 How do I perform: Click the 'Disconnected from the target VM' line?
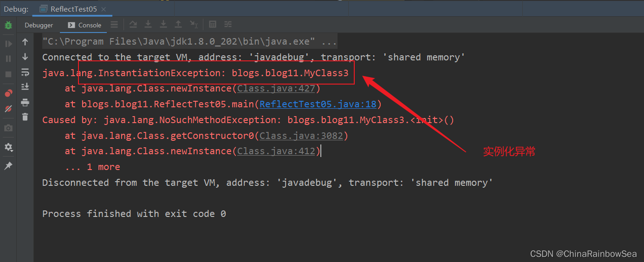(267, 183)
